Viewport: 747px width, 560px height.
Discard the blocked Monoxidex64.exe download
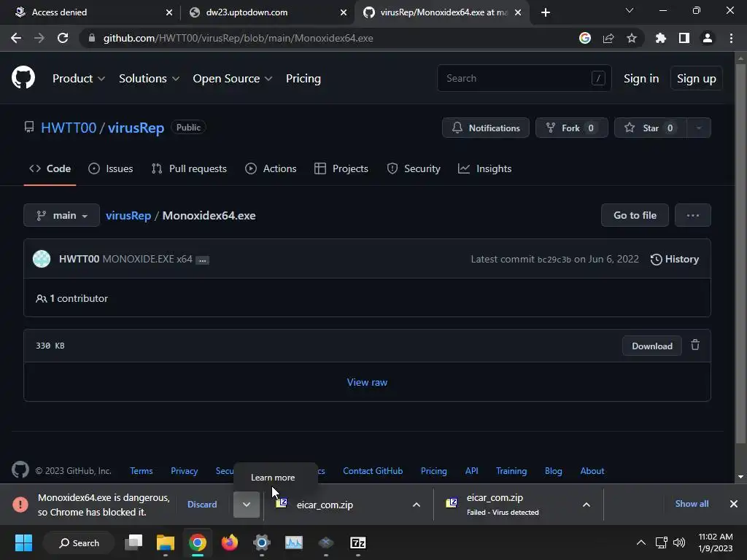[202, 505]
